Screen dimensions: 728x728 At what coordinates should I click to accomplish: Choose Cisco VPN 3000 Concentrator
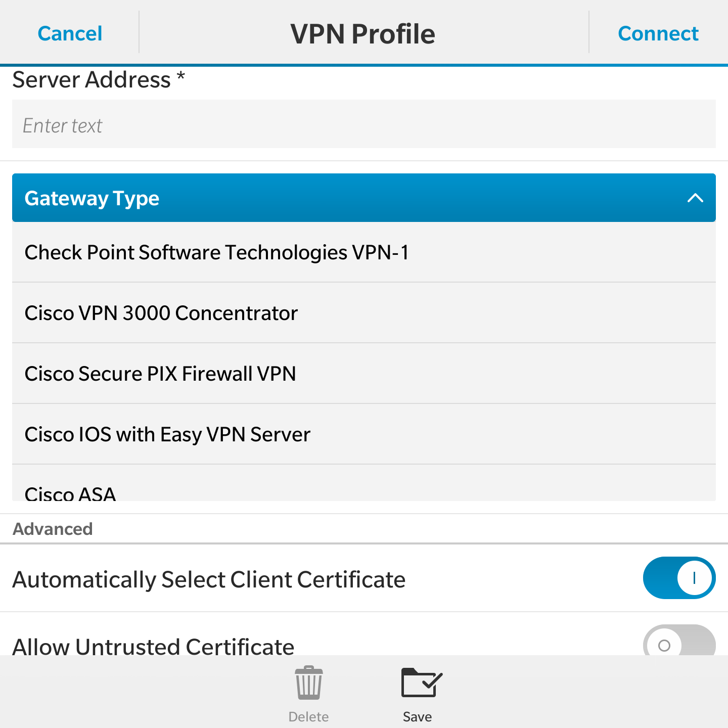pos(364,313)
